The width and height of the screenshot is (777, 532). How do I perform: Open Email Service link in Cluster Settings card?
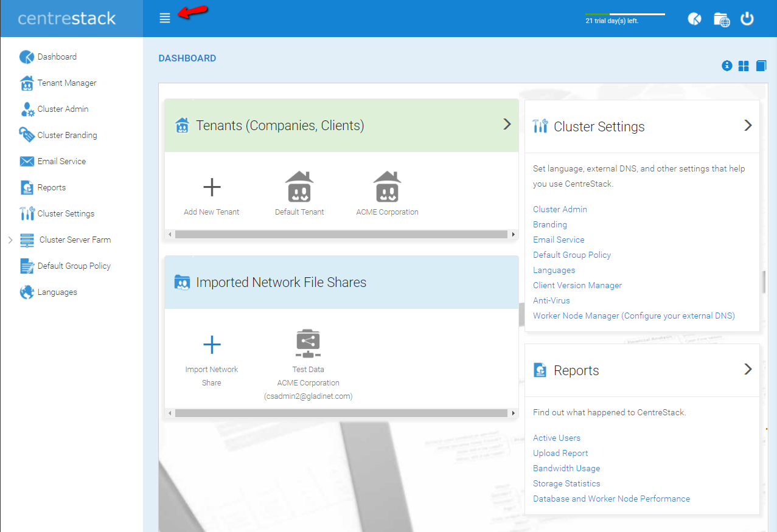point(559,240)
